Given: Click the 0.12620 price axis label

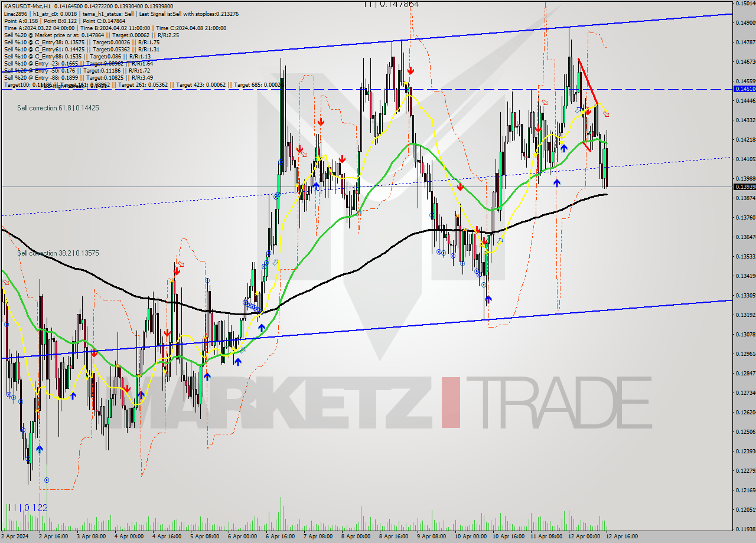Looking at the screenshot, I should 745,412.
